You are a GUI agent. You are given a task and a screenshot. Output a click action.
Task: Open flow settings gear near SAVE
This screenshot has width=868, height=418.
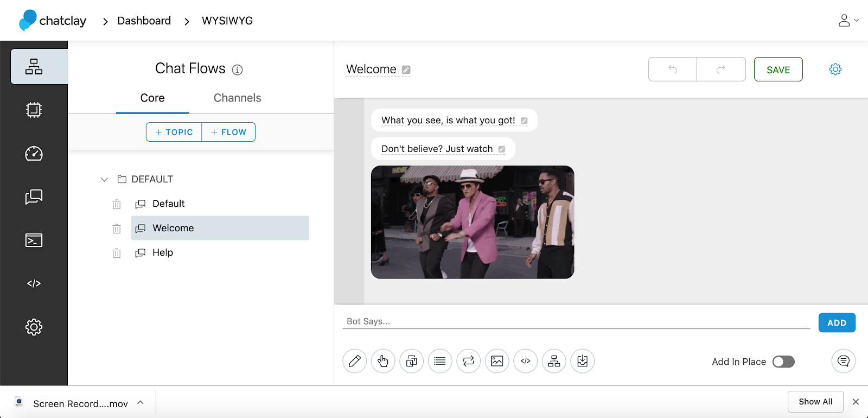pos(835,69)
